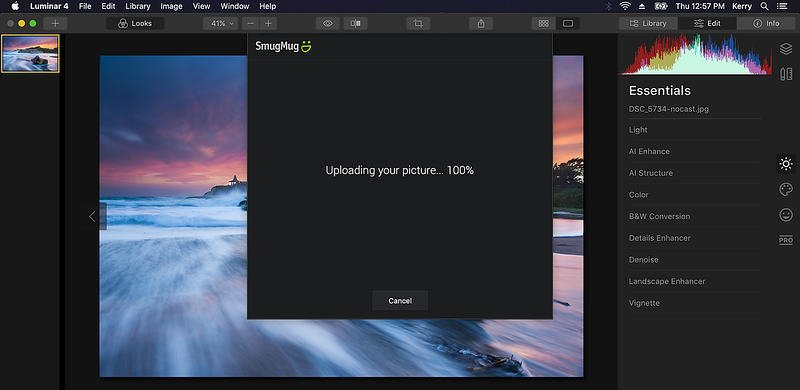This screenshot has height=390, width=800.
Task: Open the Canvas tools ruler icon
Action: [x=786, y=74]
